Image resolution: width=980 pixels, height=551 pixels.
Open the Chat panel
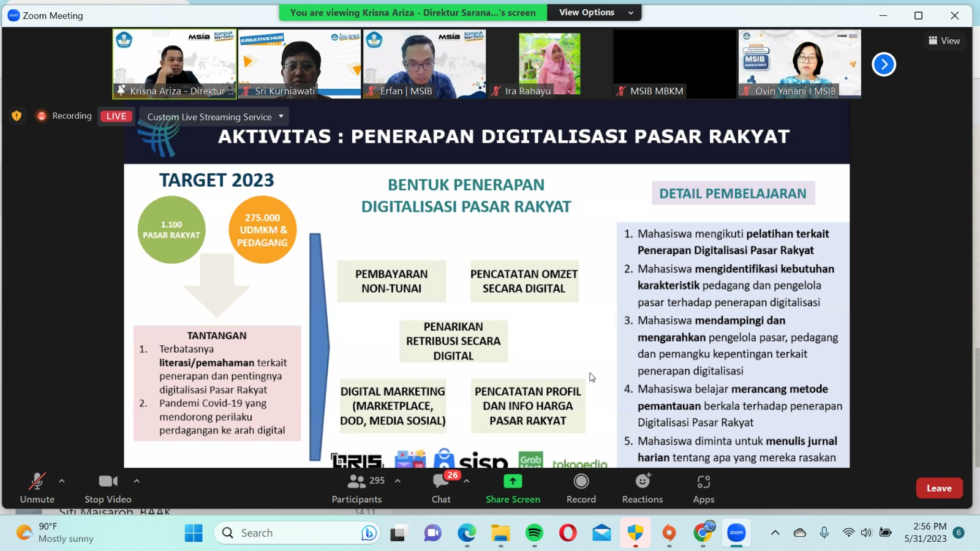(441, 489)
